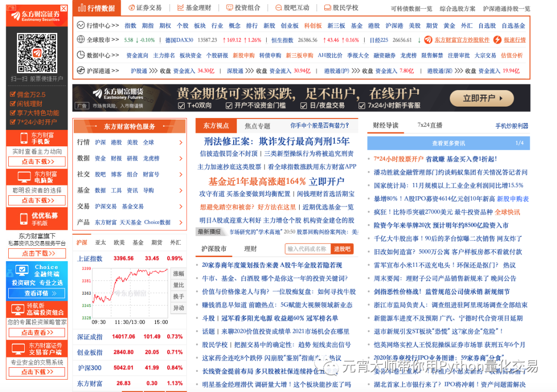Open the 手机炒股利器 link
Image resolution: width=557 pixels, height=392 pixels.
pyautogui.click(x=512, y=126)
